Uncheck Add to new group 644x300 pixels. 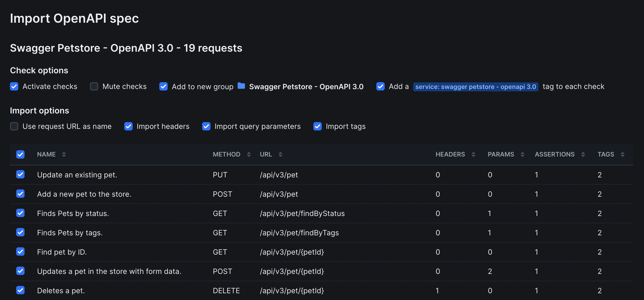[x=163, y=86]
